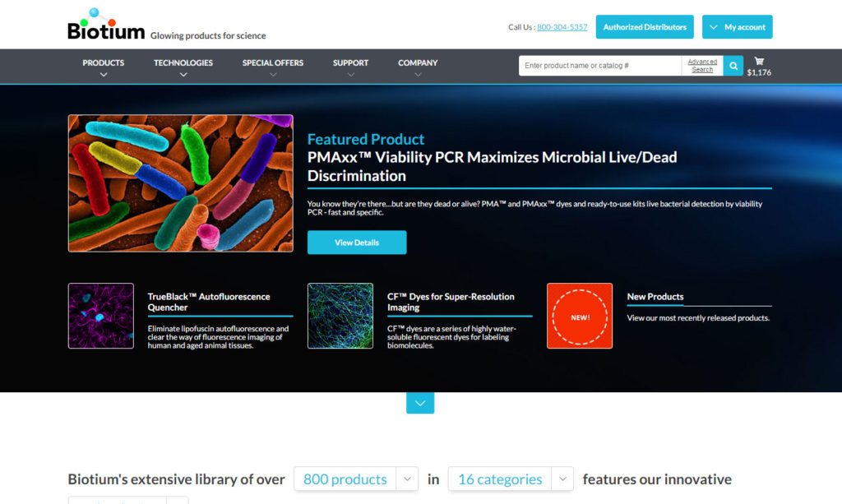
Task: Click the chevron under Products
Action: tap(104, 75)
